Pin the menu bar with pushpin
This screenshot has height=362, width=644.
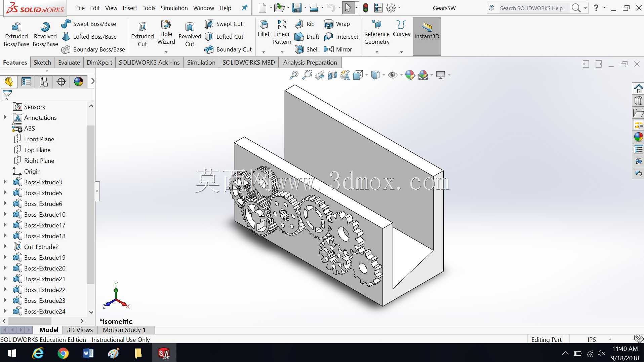pyautogui.click(x=245, y=7)
